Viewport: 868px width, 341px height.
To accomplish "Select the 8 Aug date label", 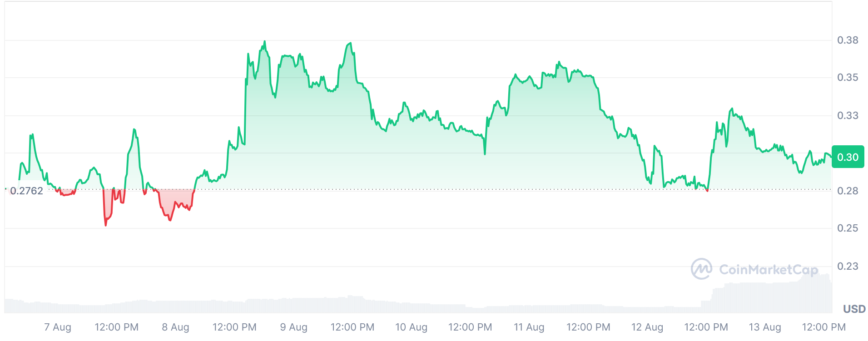I will tap(175, 327).
